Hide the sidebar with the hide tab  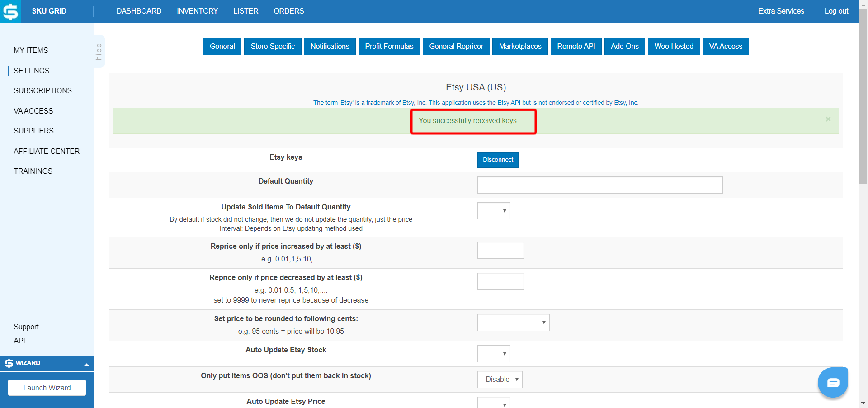pyautogui.click(x=99, y=51)
